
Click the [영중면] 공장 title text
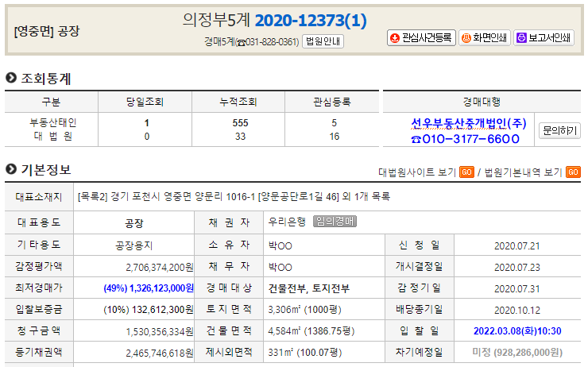[x=47, y=31]
